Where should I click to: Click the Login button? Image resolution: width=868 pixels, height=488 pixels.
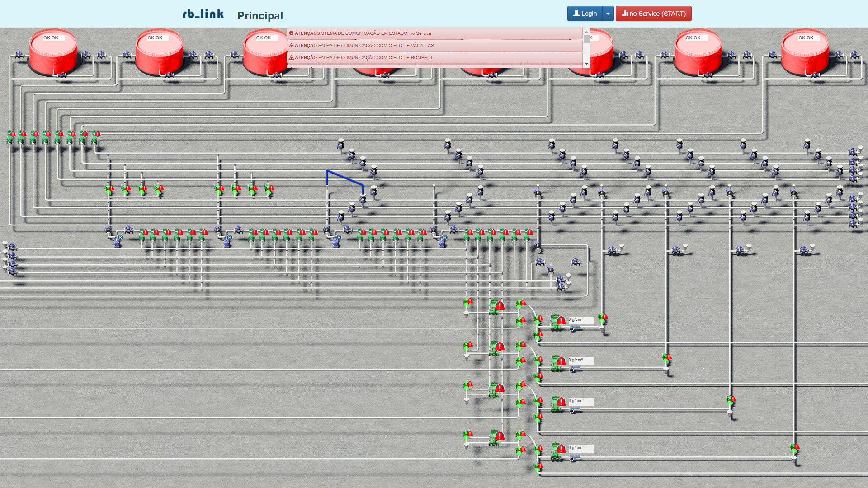[x=585, y=14]
